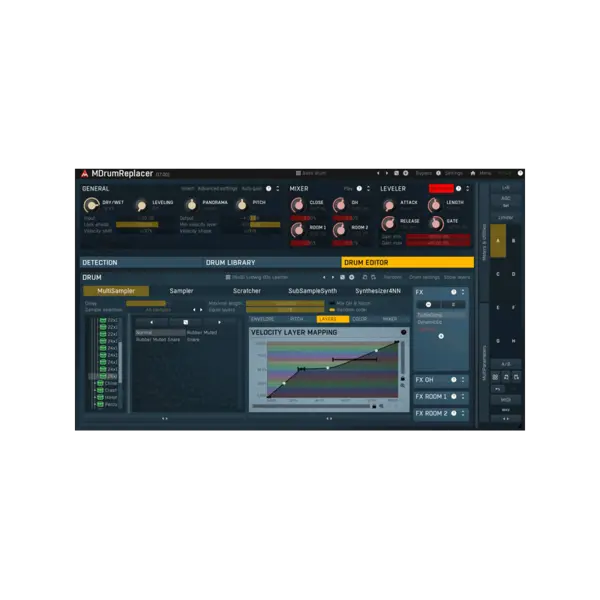Switch to the Detection tab
The image size is (600, 600).
point(141,262)
